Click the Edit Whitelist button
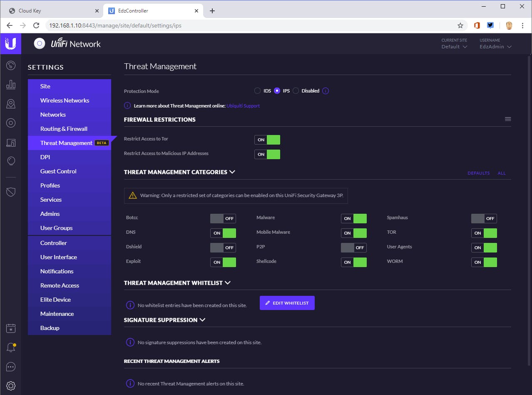Screen dimensions: 532x395 287,303
